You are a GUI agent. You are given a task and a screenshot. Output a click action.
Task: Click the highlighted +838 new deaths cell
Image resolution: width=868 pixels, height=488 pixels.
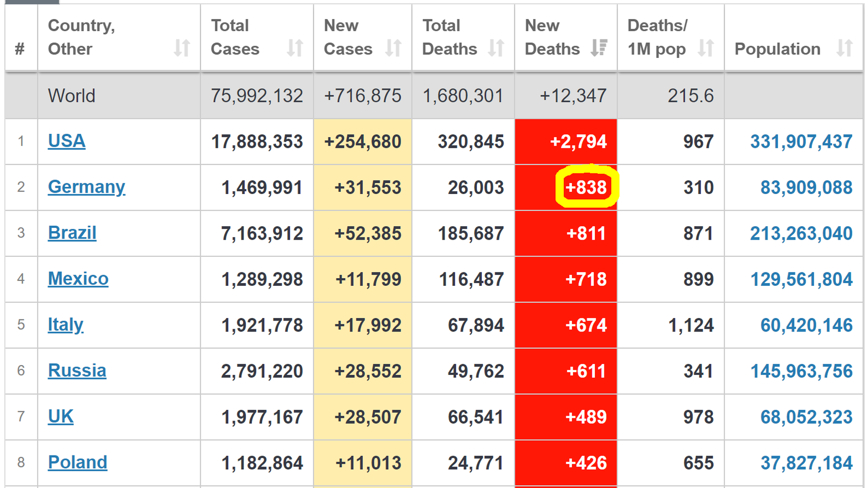click(586, 187)
